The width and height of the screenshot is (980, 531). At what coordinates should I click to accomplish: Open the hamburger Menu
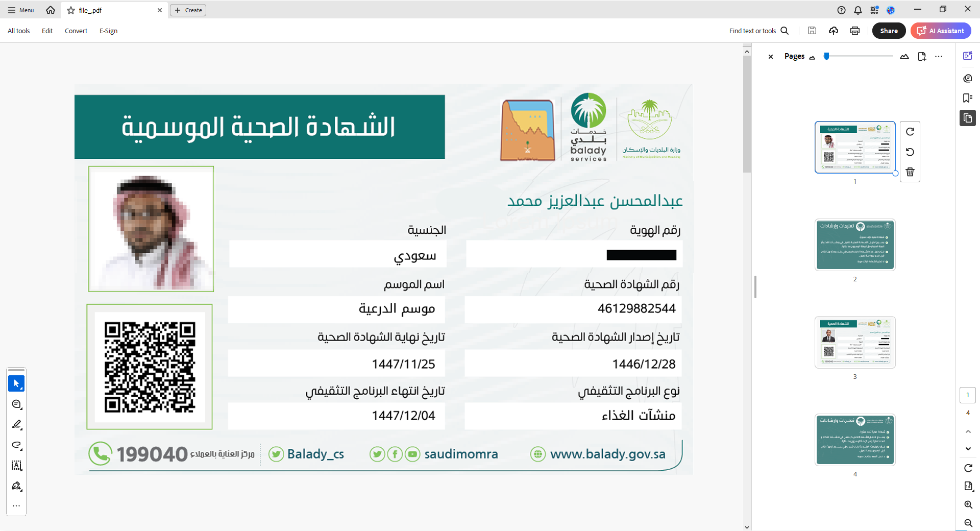pyautogui.click(x=21, y=10)
